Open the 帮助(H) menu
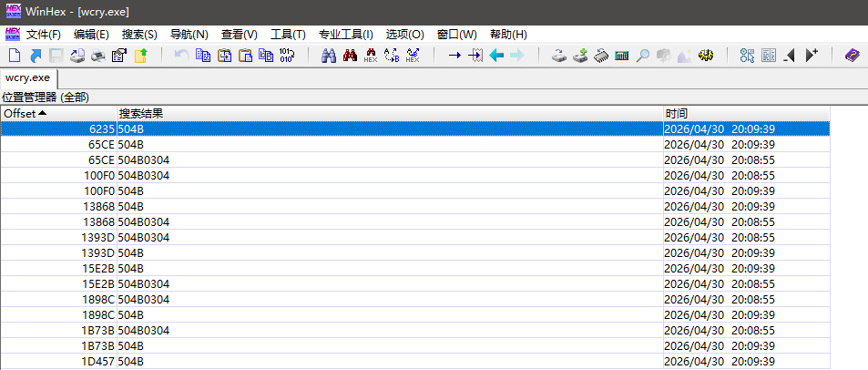This screenshot has height=370, width=868. point(508,35)
